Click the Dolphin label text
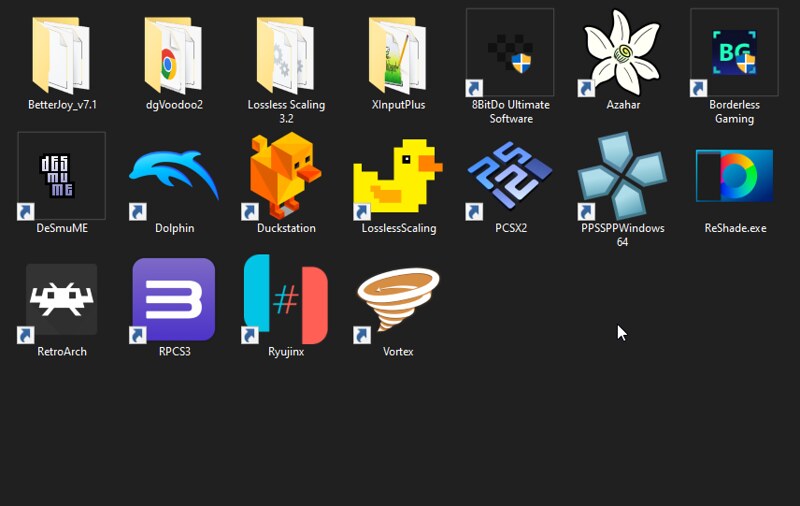Screen dimensions: 800x506 click(174, 228)
